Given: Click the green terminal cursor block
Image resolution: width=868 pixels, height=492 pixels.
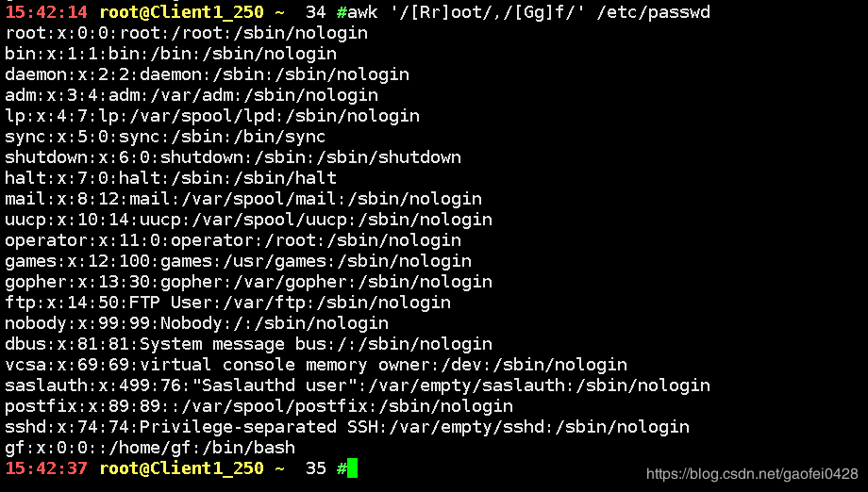Looking at the screenshot, I should tap(352, 468).
